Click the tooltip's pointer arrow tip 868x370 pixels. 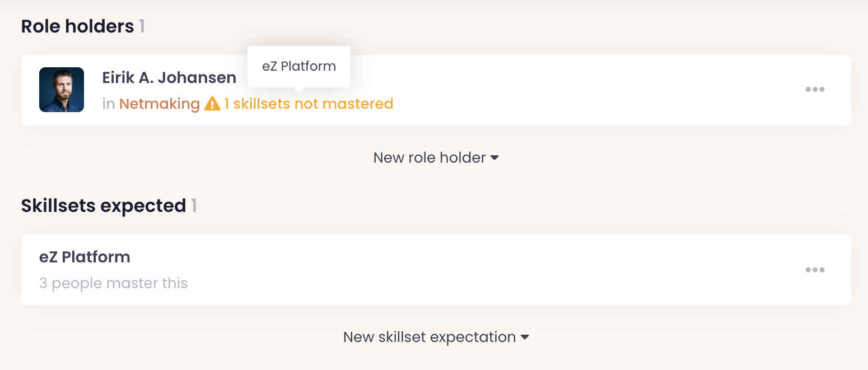299,90
